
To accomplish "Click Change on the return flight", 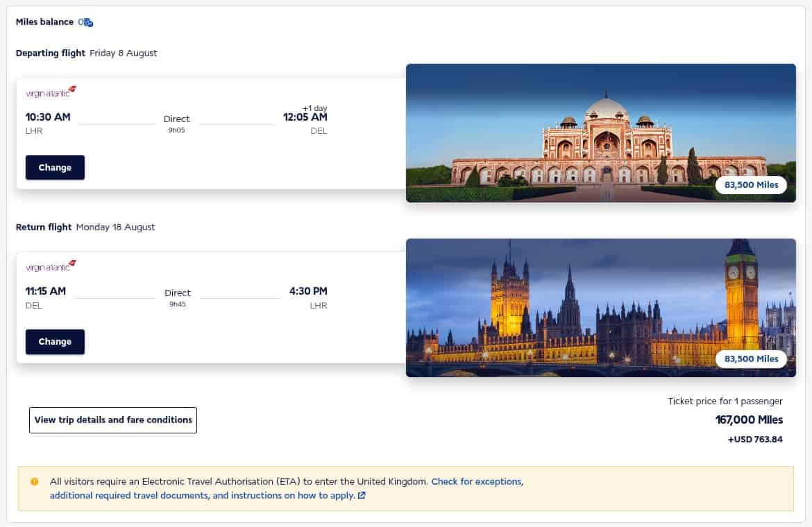I will (x=55, y=341).
